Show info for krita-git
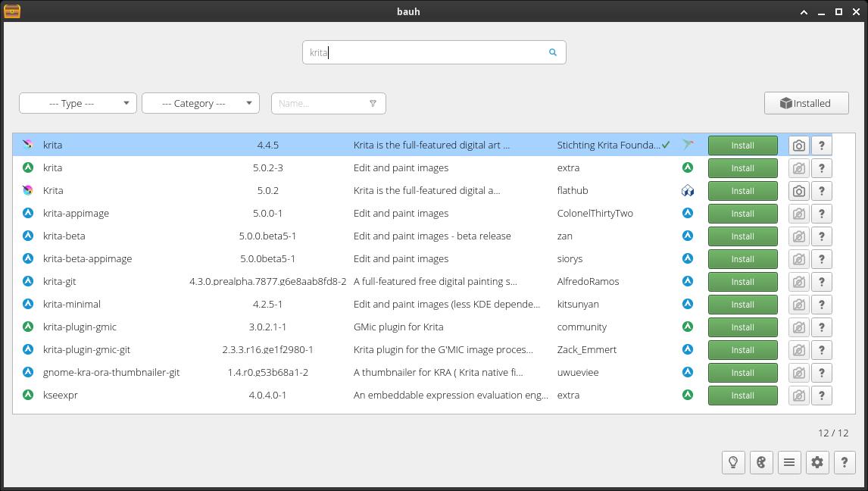The width and height of the screenshot is (868, 491). click(x=822, y=282)
